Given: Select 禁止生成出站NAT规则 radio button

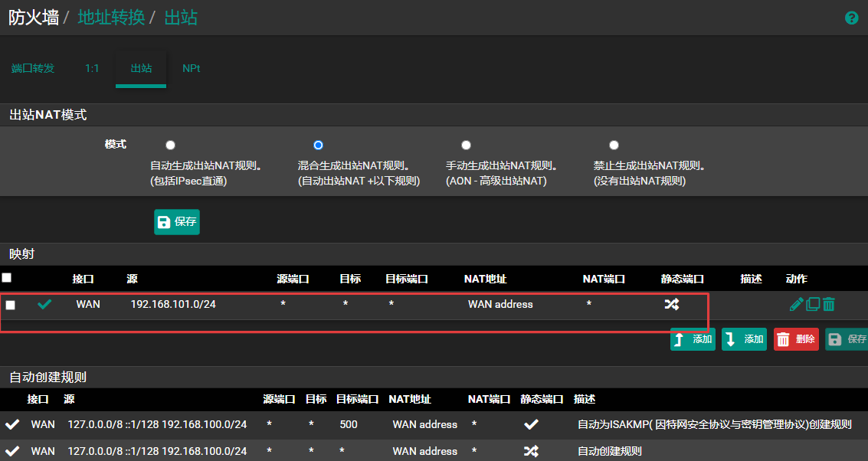Looking at the screenshot, I should (614, 145).
